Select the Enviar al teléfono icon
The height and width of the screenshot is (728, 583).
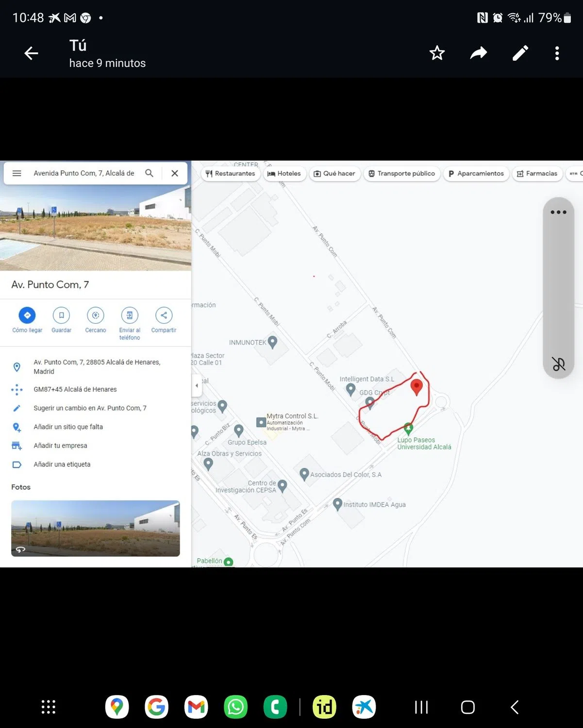tap(130, 315)
